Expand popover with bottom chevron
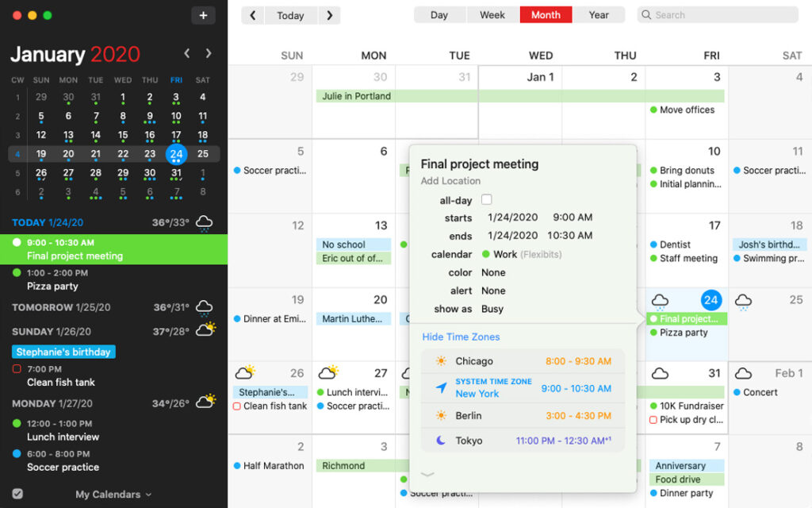 pos(427,475)
